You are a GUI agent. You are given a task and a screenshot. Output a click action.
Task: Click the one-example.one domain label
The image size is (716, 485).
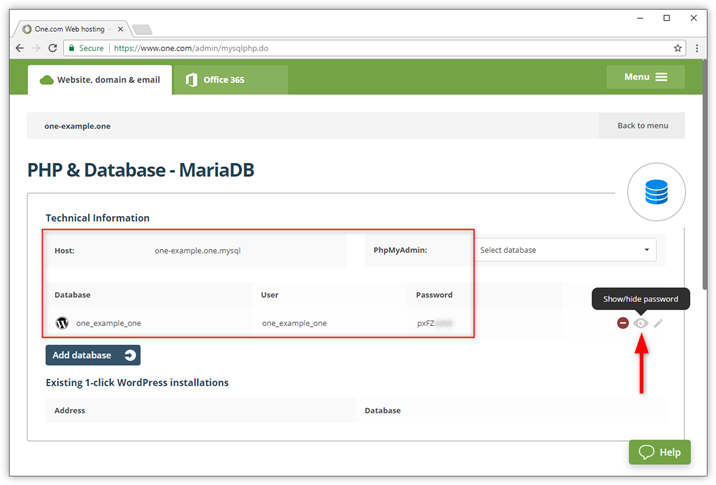[x=78, y=126]
